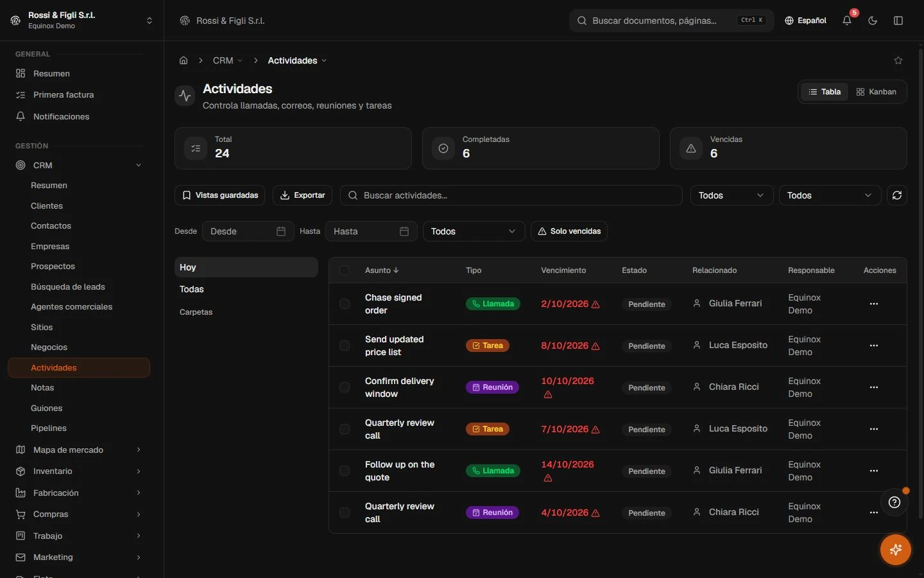924x578 pixels.
Task: Toggle the side panel layout icon
Action: pos(898,21)
